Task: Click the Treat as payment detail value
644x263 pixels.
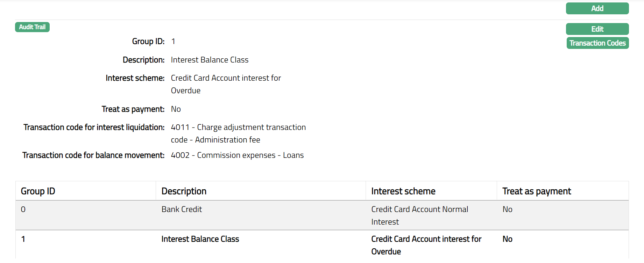Action: pos(176,109)
